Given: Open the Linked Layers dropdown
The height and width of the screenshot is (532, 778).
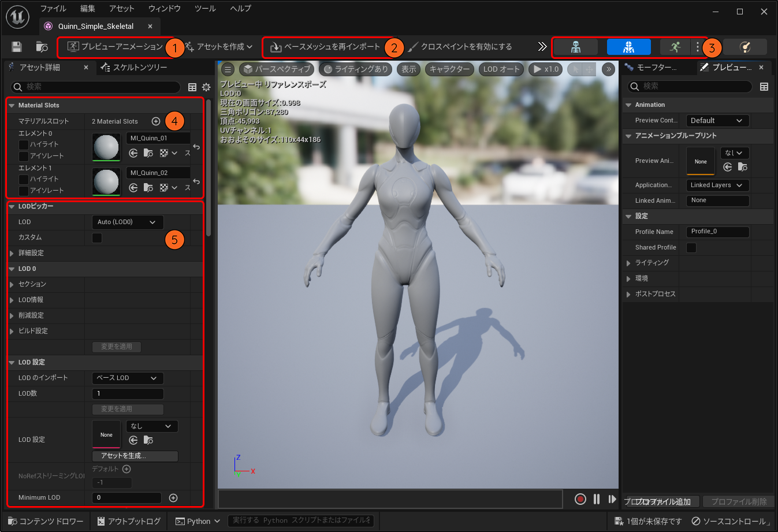Looking at the screenshot, I should [717, 185].
